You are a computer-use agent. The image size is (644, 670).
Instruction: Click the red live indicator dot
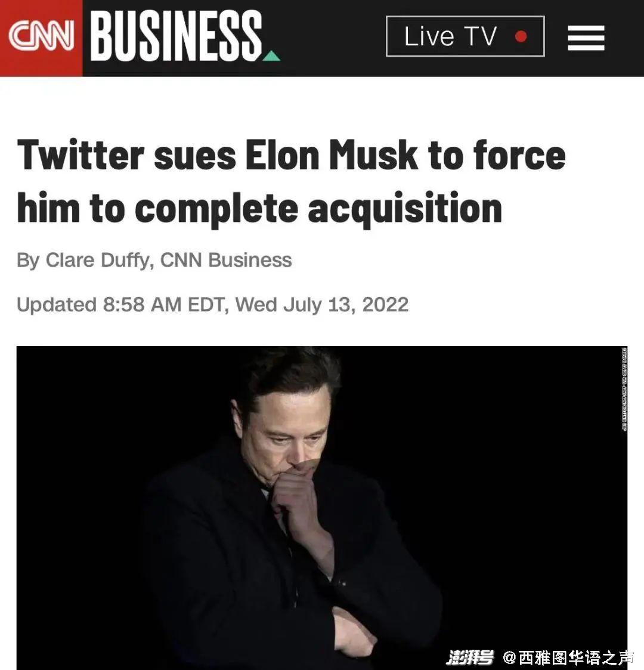coord(521,37)
